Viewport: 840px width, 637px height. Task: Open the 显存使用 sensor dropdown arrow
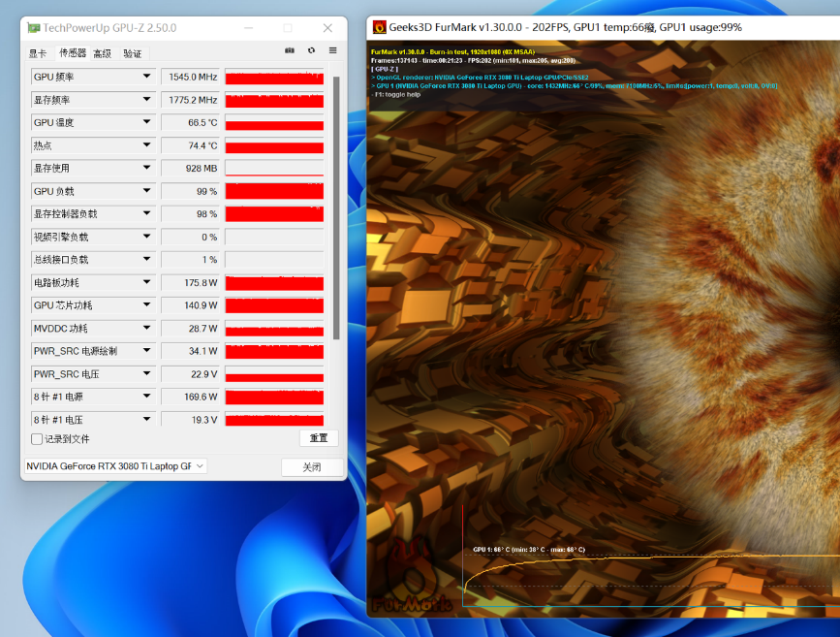click(x=147, y=168)
